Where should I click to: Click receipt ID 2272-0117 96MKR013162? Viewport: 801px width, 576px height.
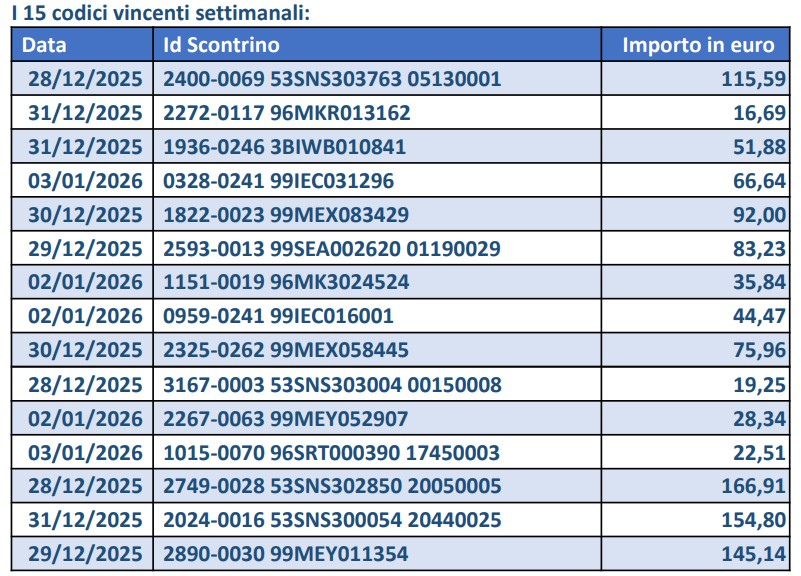click(x=287, y=113)
